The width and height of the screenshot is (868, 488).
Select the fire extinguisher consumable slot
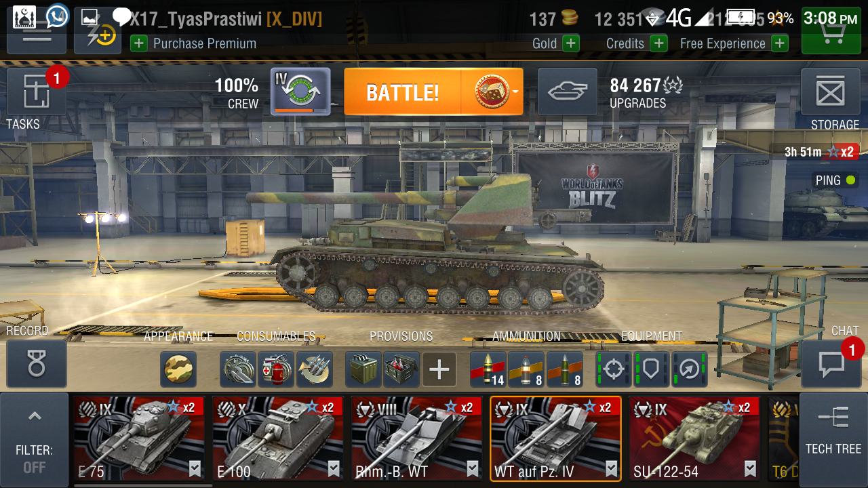tap(276, 369)
